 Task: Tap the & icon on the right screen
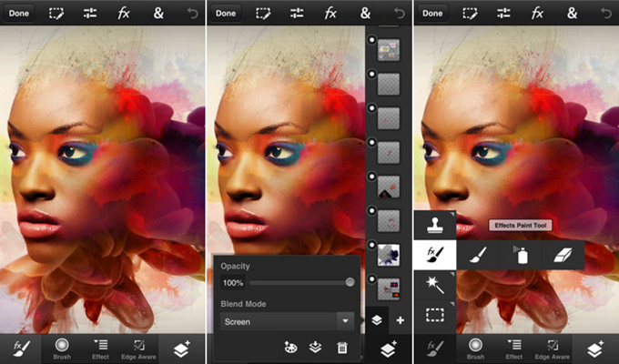572,14
